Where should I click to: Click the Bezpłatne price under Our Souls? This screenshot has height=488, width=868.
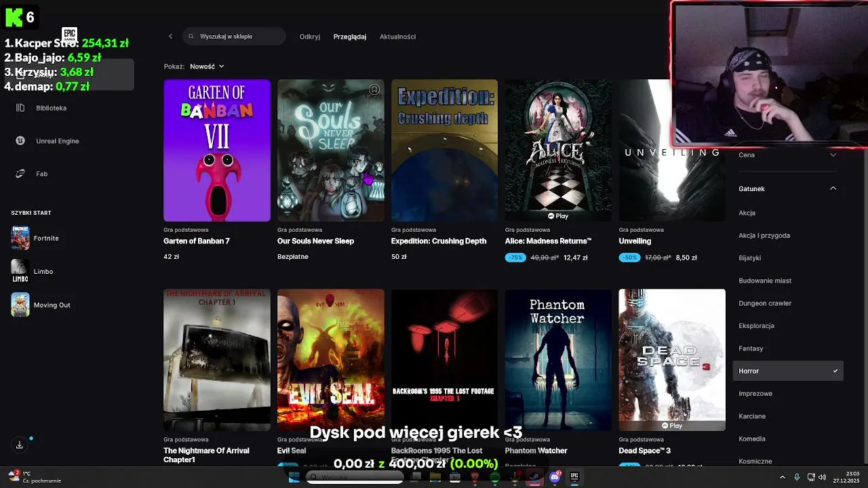pos(293,257)
